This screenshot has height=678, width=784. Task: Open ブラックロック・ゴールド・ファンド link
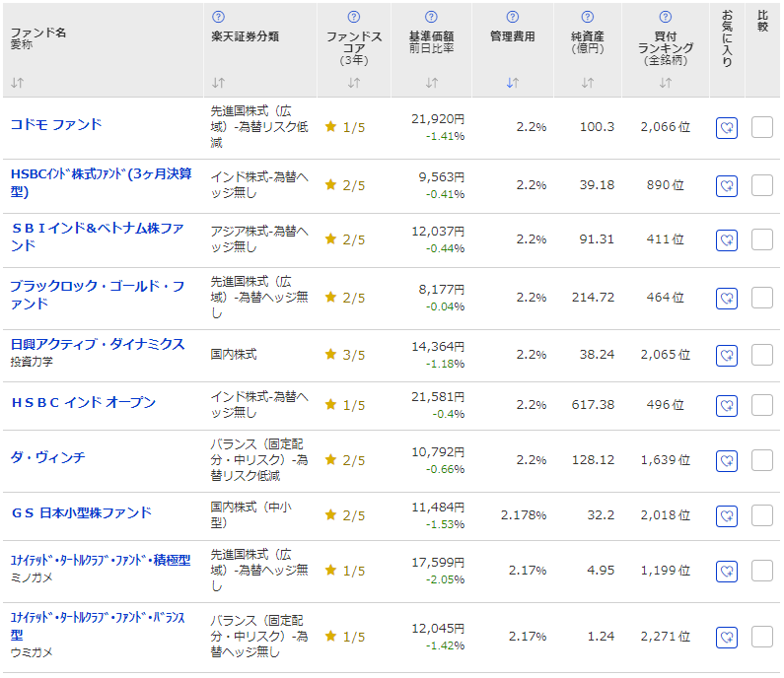click(x=98, y=295)
